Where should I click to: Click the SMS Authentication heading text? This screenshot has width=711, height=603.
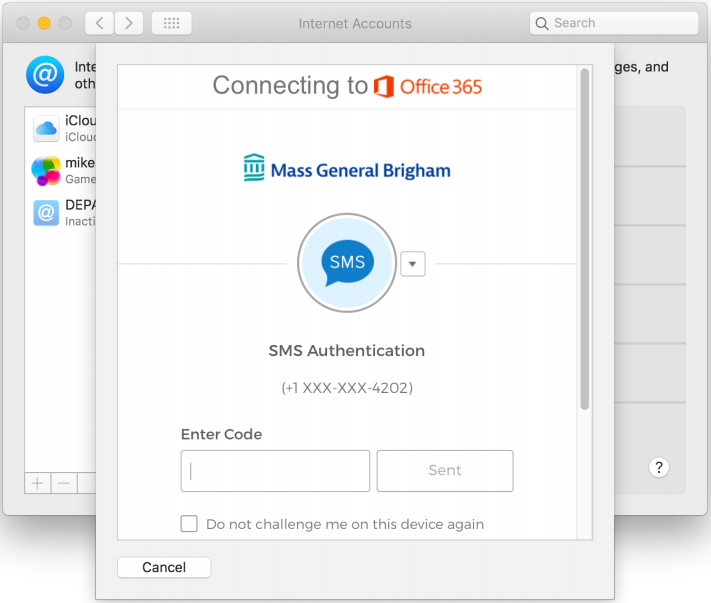coord(347,350)
